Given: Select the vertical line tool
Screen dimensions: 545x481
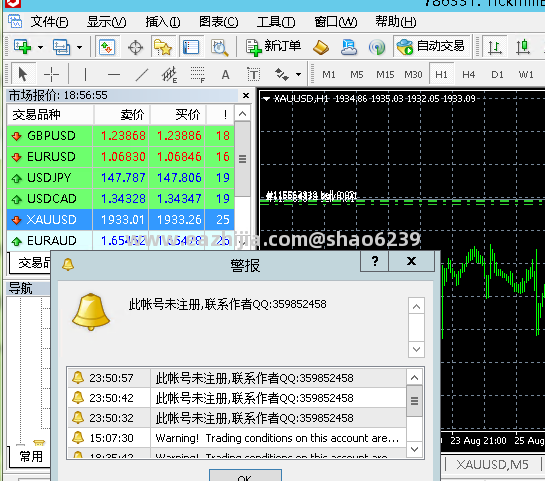Looking at the screenshot, I should point(85,74).
